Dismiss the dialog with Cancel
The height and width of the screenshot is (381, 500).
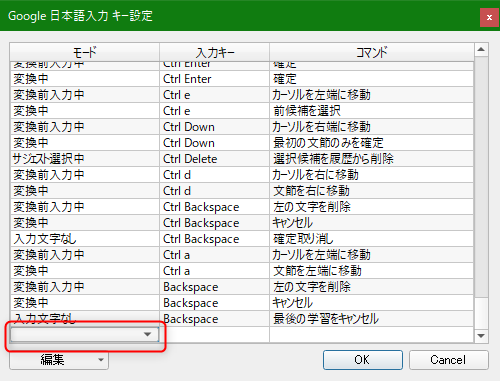449,360
